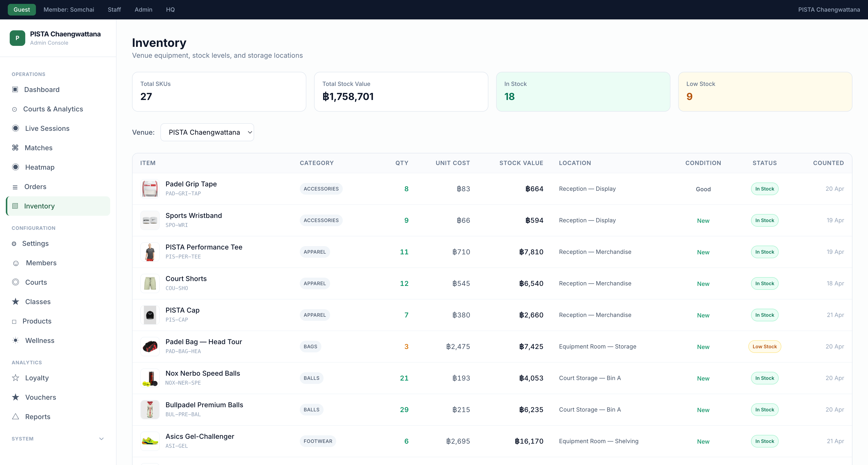Image resolution: width=868 pixels, height=465 pixels.
Task: Open Live Sessions via its icon
Action: 16,128
